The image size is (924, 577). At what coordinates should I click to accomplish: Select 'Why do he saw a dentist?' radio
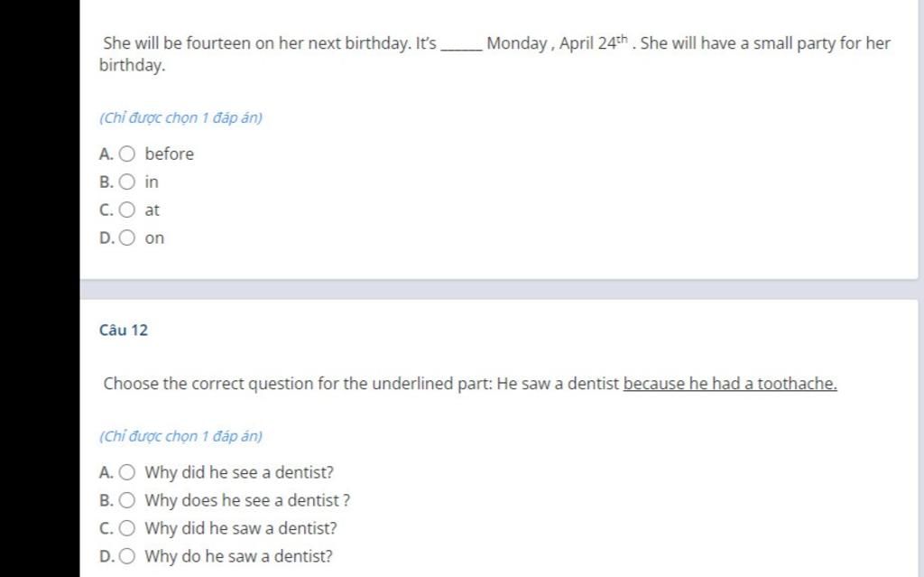126,556
